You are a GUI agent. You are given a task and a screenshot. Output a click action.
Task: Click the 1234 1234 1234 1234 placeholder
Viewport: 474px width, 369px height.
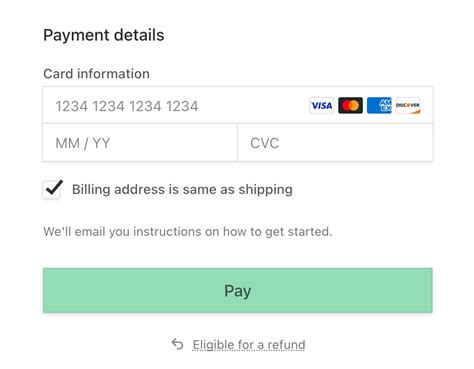click(x=127, y=106)
